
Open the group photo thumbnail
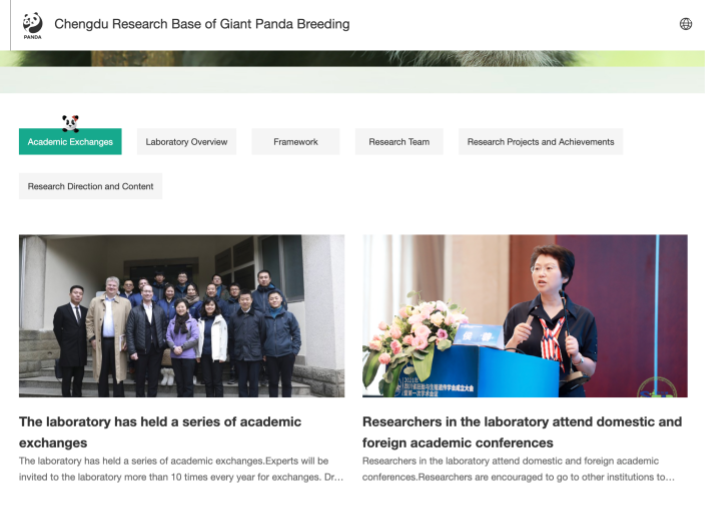tap(181, 315)
